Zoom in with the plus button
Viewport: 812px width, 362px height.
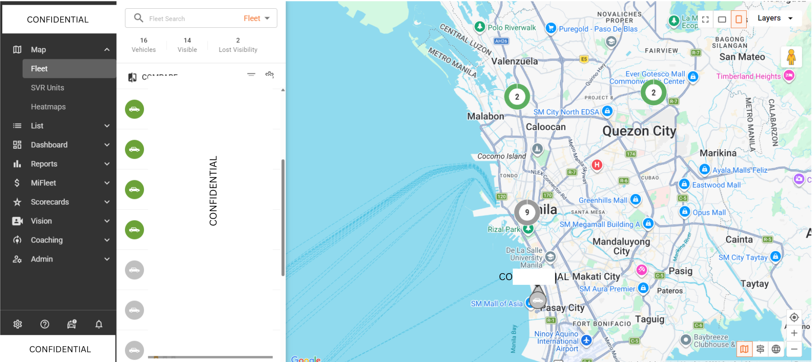pyautogui.click(x=794, y=333)
